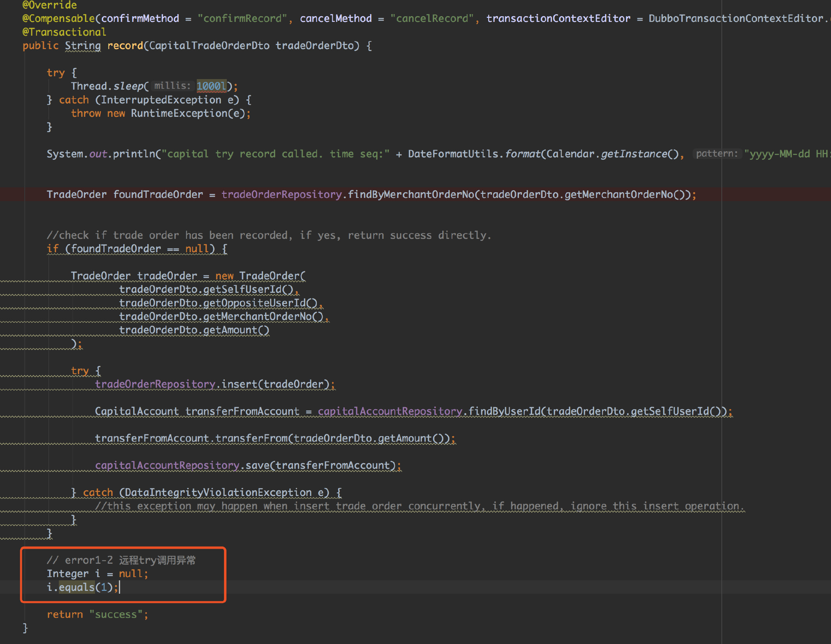Click the check-if-trade-order comment line
Viewport: 831px width, 644px height.
point(269,235)
